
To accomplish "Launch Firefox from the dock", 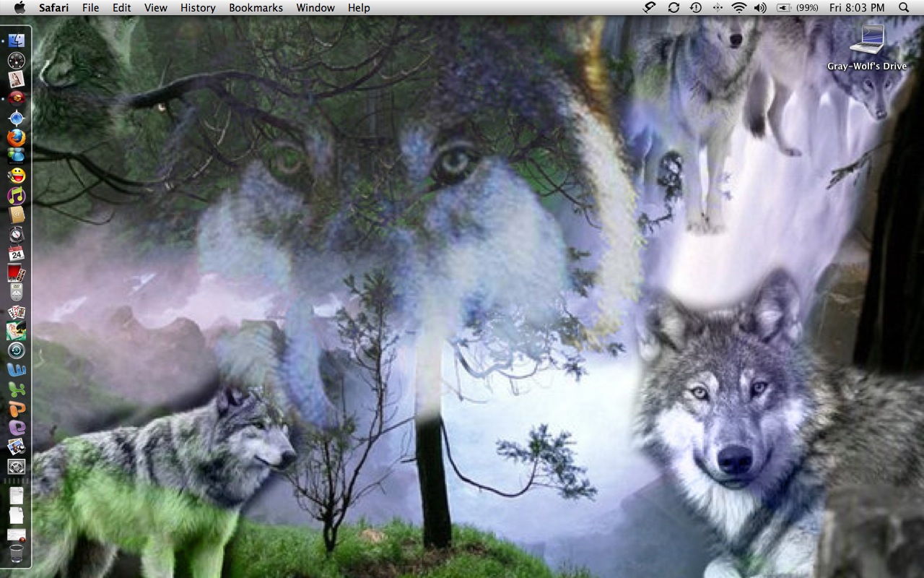I will click(17, 137).
